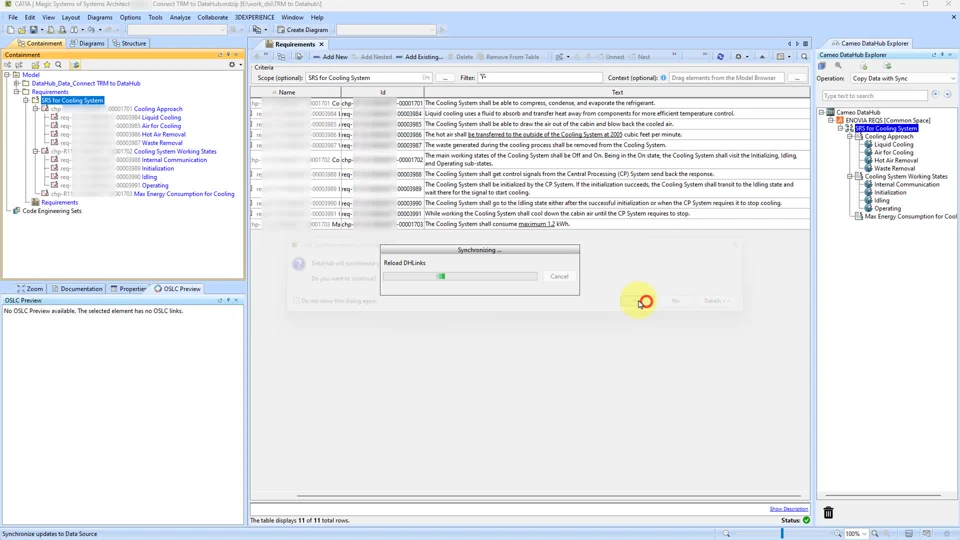Open the File menu
960x540 pixels.
point(13,17)
